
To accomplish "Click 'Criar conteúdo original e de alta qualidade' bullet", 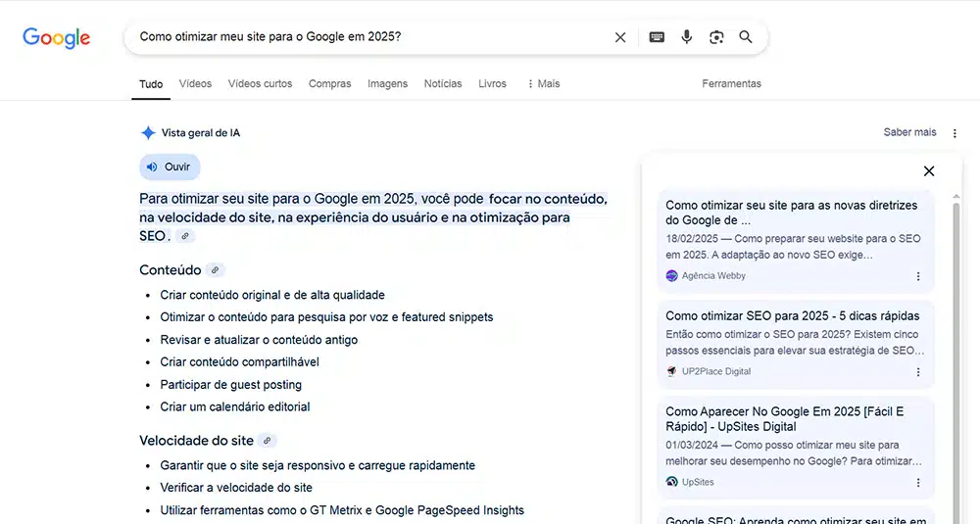I will (272, 295).
